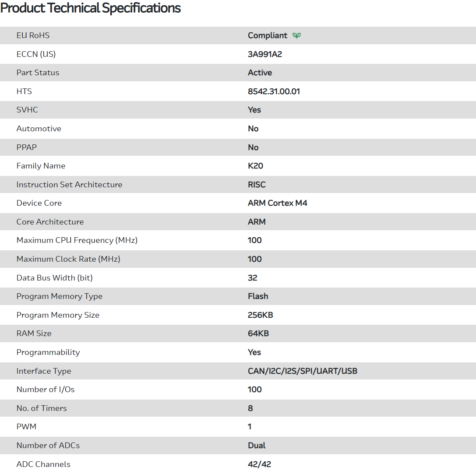Click the Family Name value K20

pyautogui.click(x=255, y=166)
